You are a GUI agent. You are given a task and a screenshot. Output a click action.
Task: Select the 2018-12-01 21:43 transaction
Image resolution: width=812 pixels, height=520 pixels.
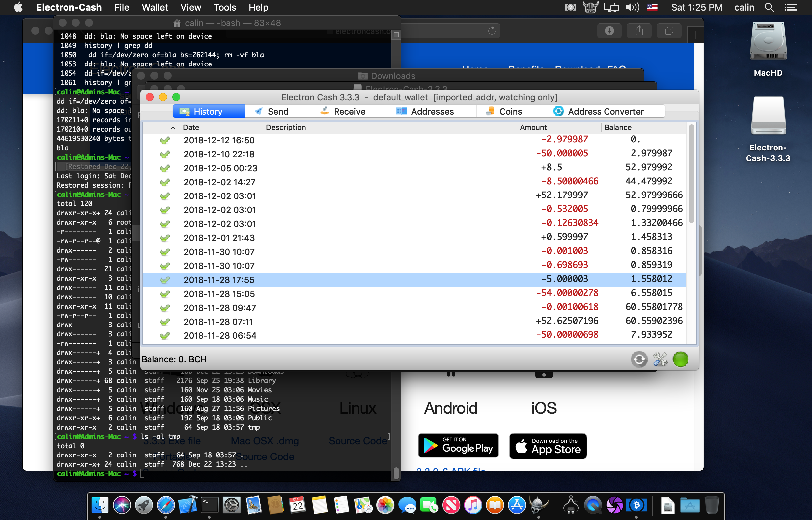(414, 238)
